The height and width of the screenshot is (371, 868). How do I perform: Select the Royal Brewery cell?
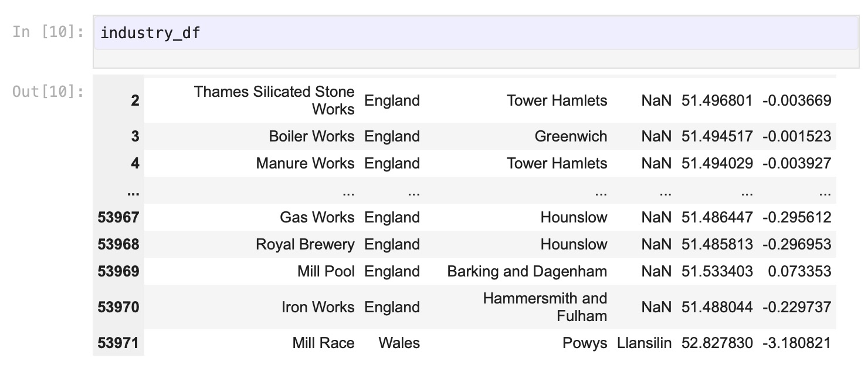coord(305,244)
